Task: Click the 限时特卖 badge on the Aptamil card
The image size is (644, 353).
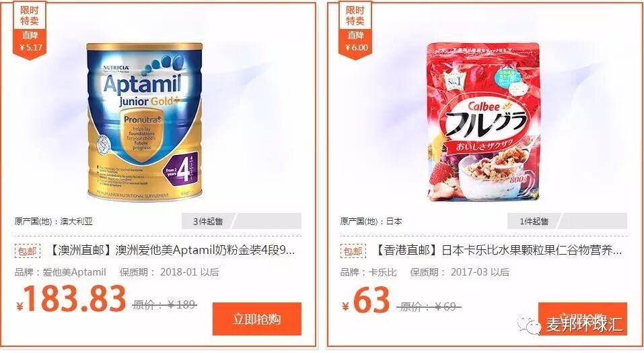Action: pyautogui.click(x=30, y=15)
